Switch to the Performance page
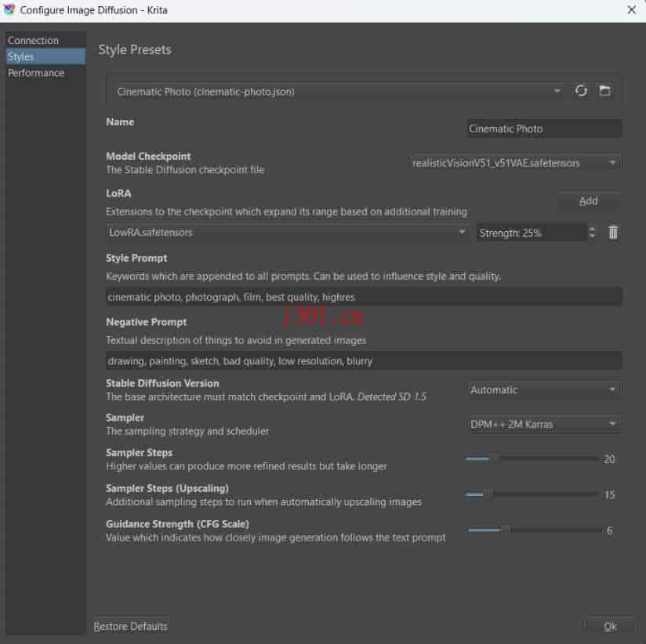This screenshot has width=646, height=644. point(45,73)
